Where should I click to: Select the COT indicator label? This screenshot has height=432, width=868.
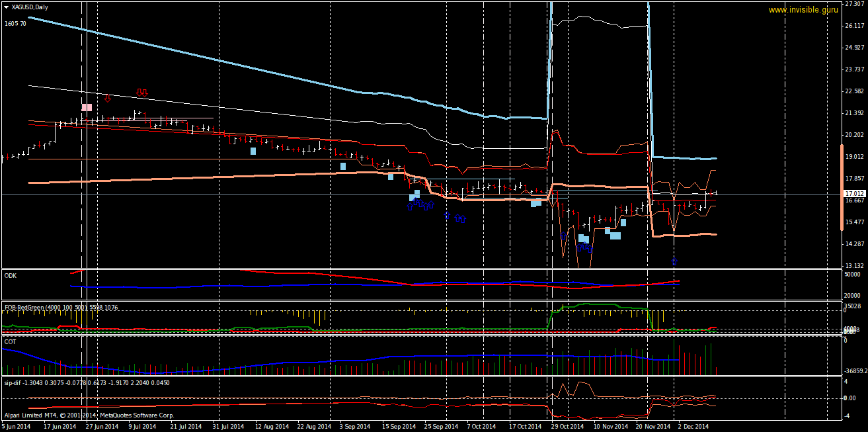point(11,341)
